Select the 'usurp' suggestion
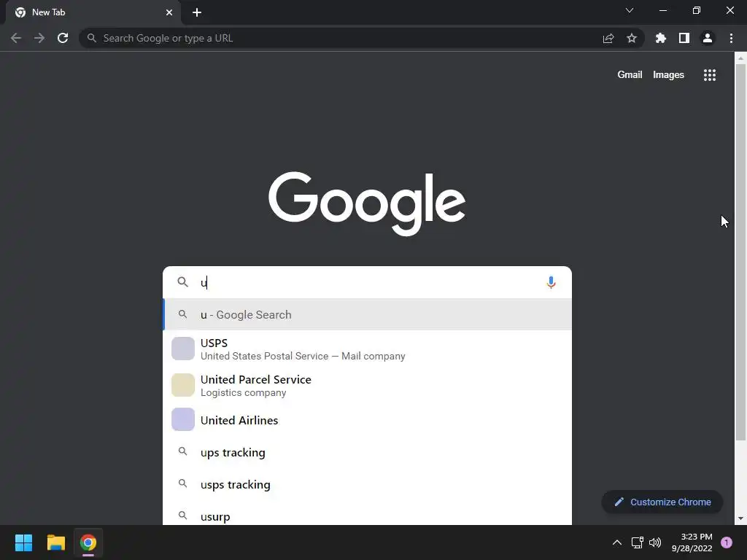 [367, 516]
